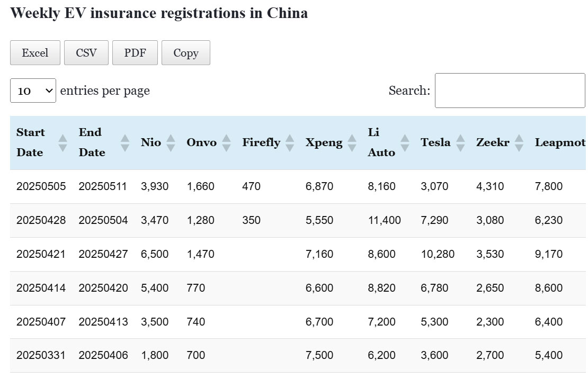Click Tesla value 10,280 cell
The height and width of the screenshot is (378, 588).
(438, 254)
